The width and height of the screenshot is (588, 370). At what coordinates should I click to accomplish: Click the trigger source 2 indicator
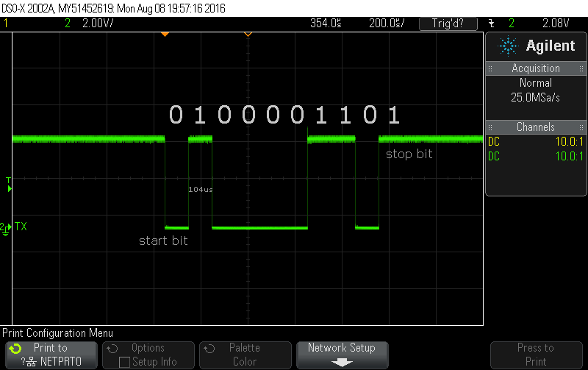point(512,24)
